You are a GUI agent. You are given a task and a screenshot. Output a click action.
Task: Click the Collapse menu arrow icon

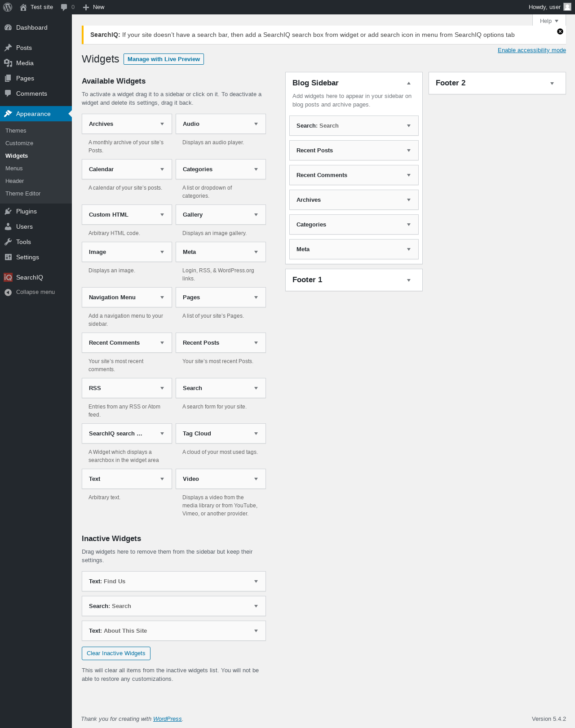pyautogui.click(x=8, y=292)
